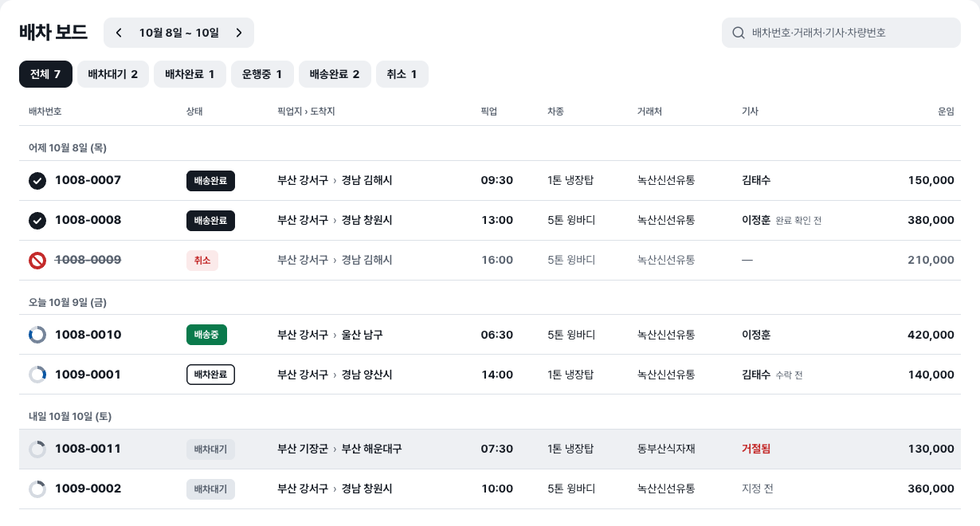The height and width of the screenshot is (526, 980).
Task: Sort by the 상태 column header
Action: click(x=194, y=112)
